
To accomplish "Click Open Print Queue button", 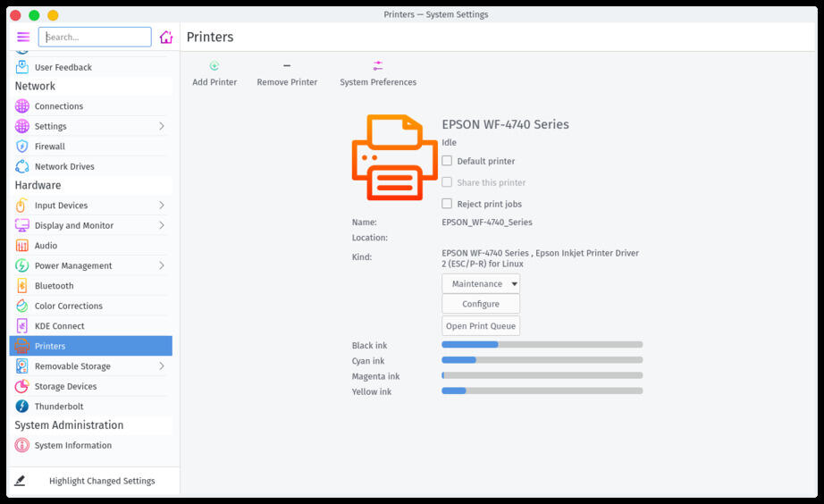I will [x=481, y=326].
